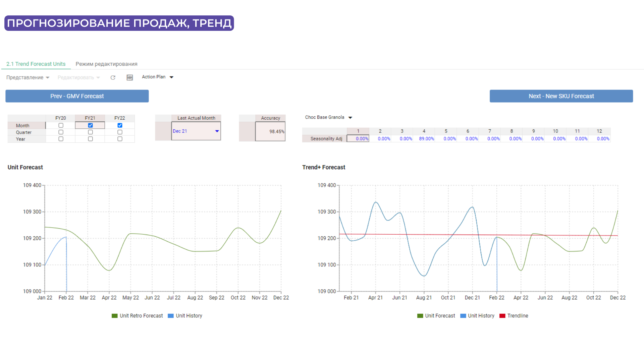The image size is (644, 362).
Task: Check the FY22 Year checkbox
Action: coord(120,139)
